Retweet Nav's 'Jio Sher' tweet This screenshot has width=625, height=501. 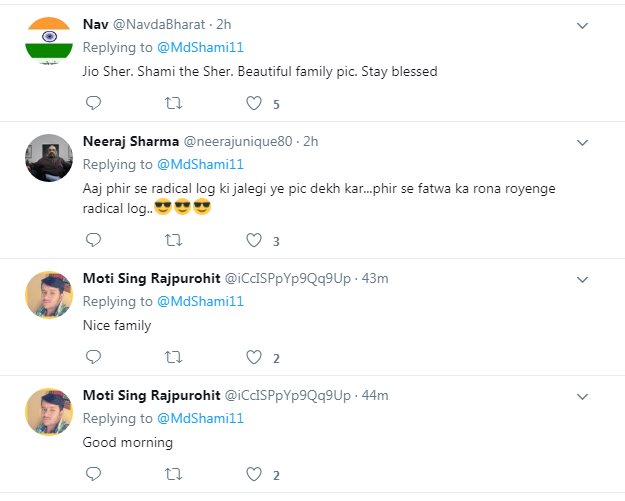click(173, 103)
